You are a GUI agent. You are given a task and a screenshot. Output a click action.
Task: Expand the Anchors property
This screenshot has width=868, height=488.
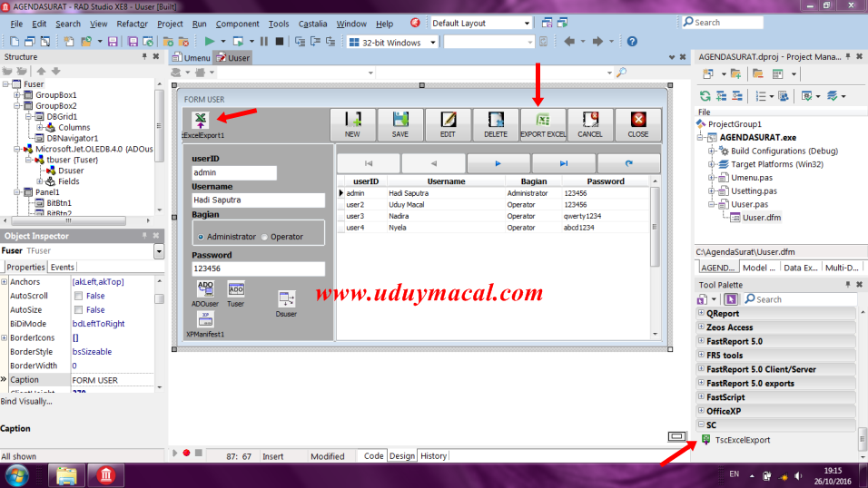(x=5, y=281)
